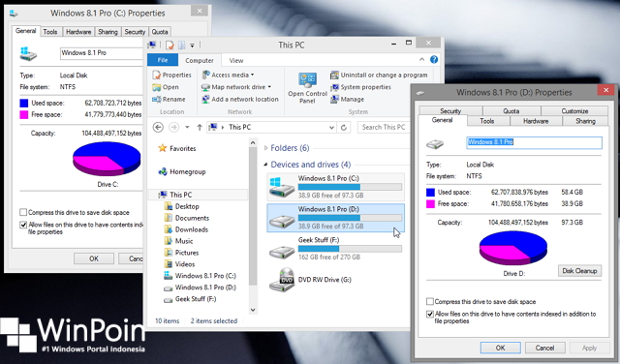Collapse the ribbon with the chevron
Screen dimensions: 620x364
tap(421, 60)
